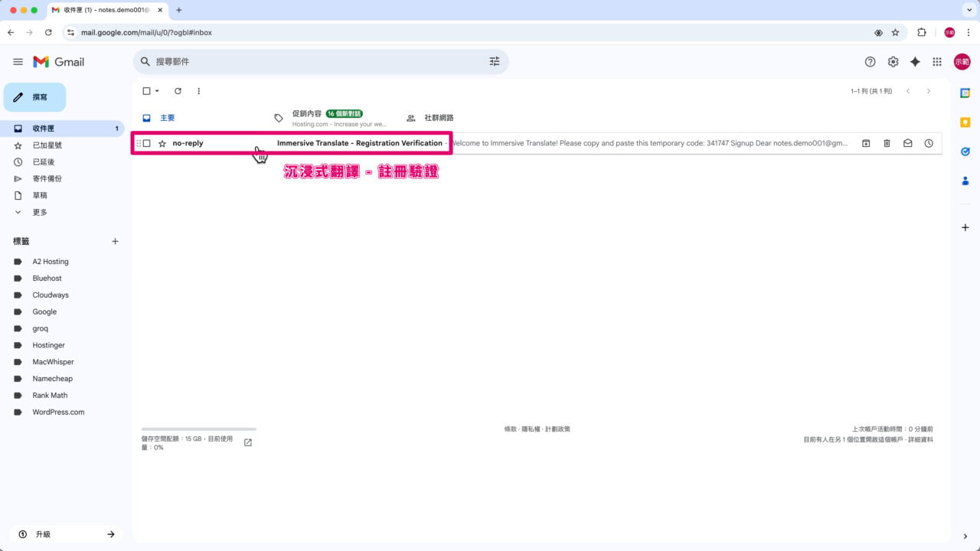This screenshot has width=980, height=551.
Task: Click the plus to get add-ons
Action: (x=965, y=228)
